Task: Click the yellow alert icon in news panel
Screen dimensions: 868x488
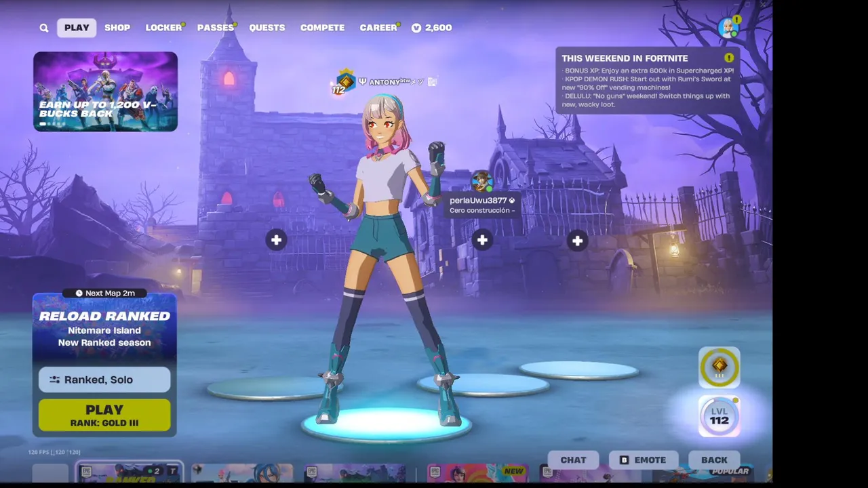Action: tap(729, 58)
